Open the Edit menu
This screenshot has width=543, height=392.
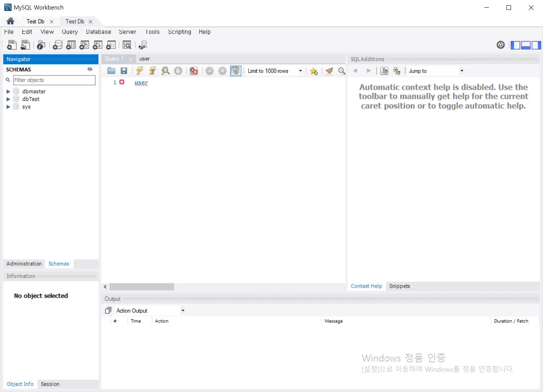coord(27,32)
